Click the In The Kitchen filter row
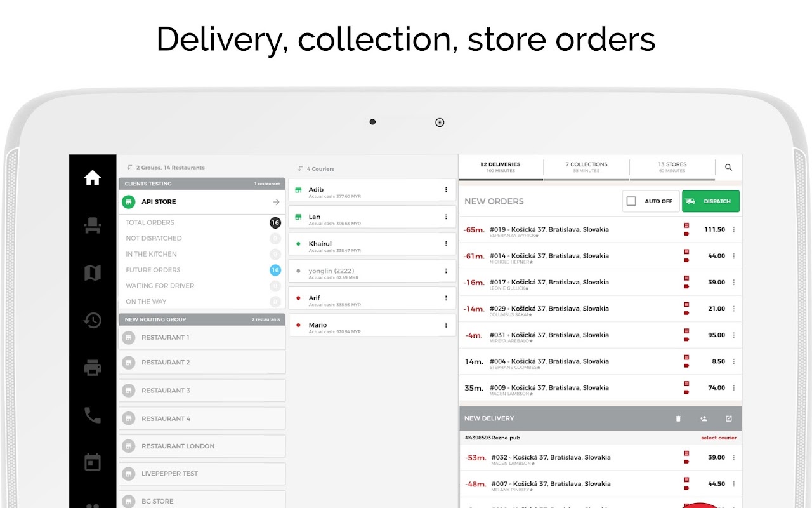 [x=202, y=254]
